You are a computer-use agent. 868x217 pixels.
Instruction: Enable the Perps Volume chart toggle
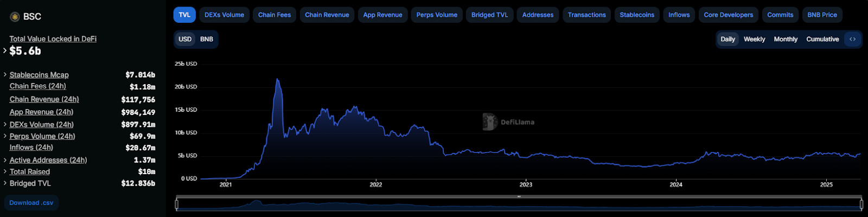point(437,15)
